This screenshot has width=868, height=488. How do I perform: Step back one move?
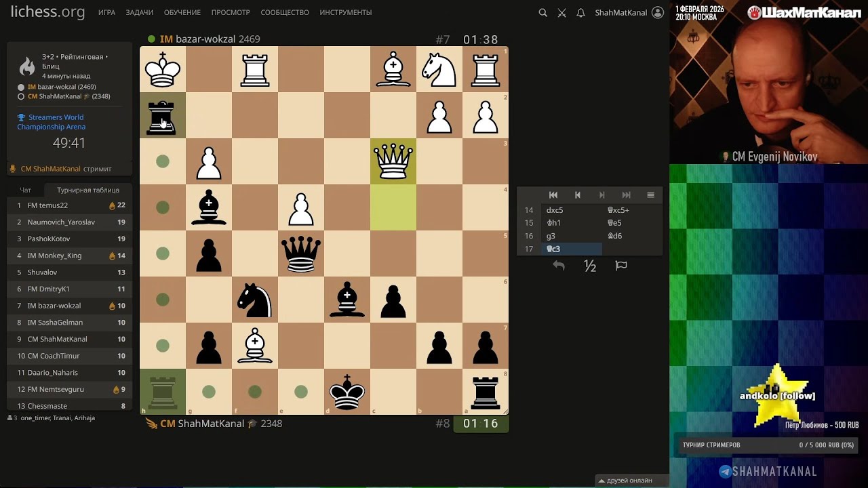tap(578, 195)
